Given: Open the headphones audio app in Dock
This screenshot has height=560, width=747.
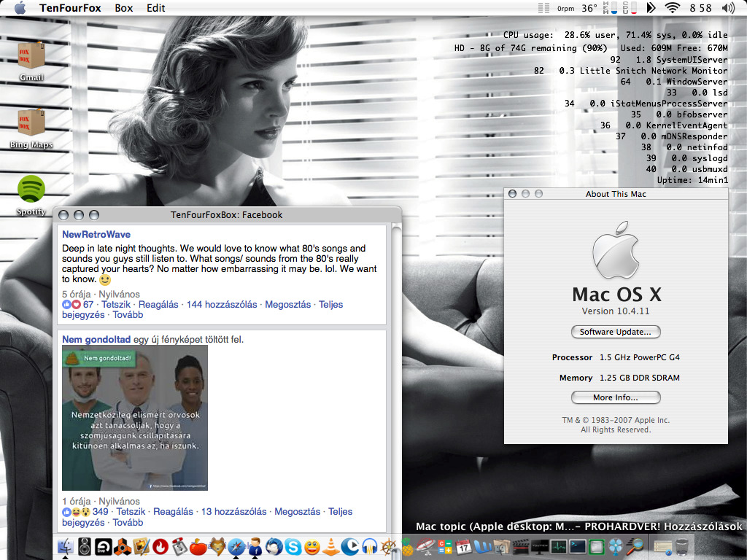Looking at the screenshot, I should 369,547.
